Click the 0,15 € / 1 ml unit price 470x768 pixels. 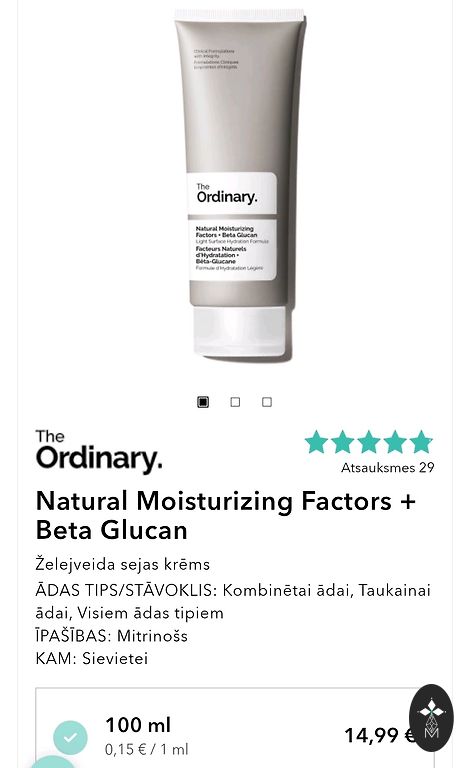click(x=146, y=749)
